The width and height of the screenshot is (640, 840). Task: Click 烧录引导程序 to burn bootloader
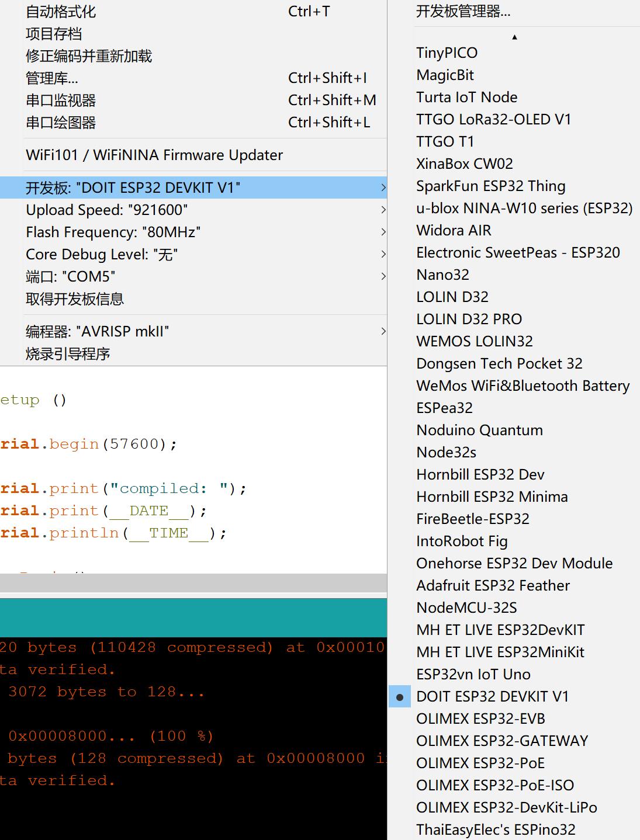67,354
